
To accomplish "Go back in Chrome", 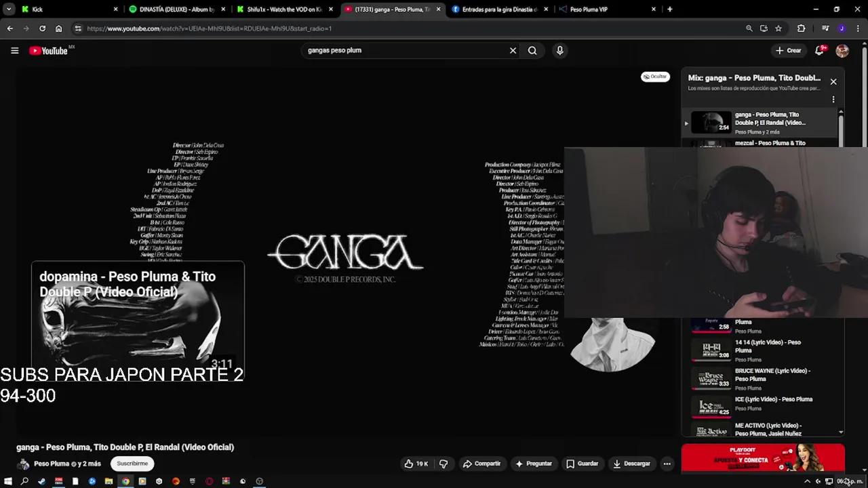I will click(x=9, y=28).
